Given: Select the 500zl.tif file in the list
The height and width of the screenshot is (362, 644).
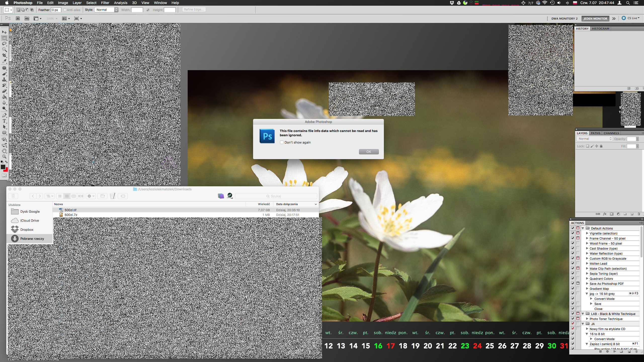Looking at the screenshot, I should 70,210.
